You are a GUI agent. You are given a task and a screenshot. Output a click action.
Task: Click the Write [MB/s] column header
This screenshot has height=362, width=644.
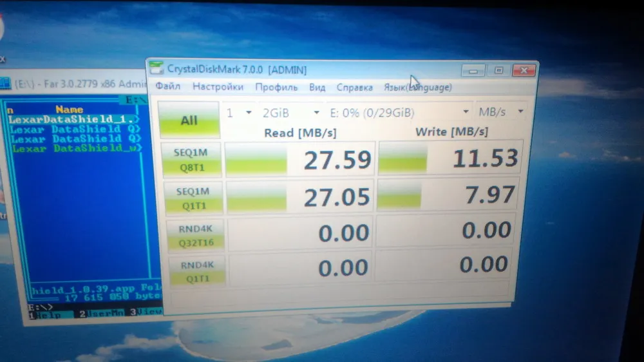451,131
